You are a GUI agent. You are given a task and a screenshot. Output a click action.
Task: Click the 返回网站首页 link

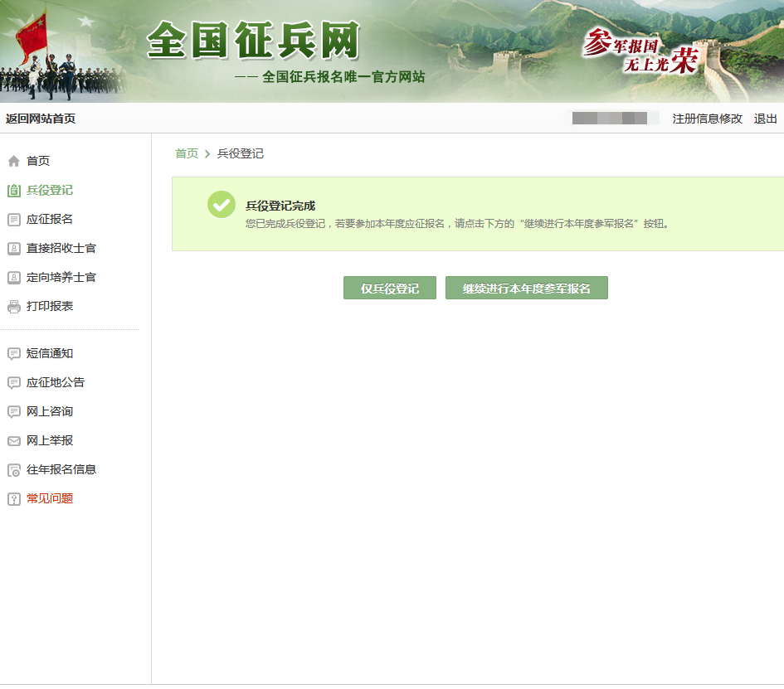(41, 119)
